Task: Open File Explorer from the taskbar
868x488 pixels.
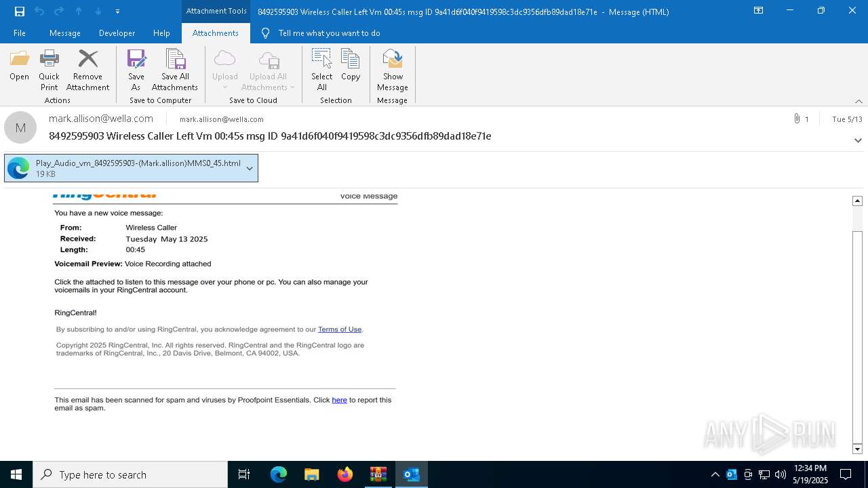Action: [x=311, y=474]
